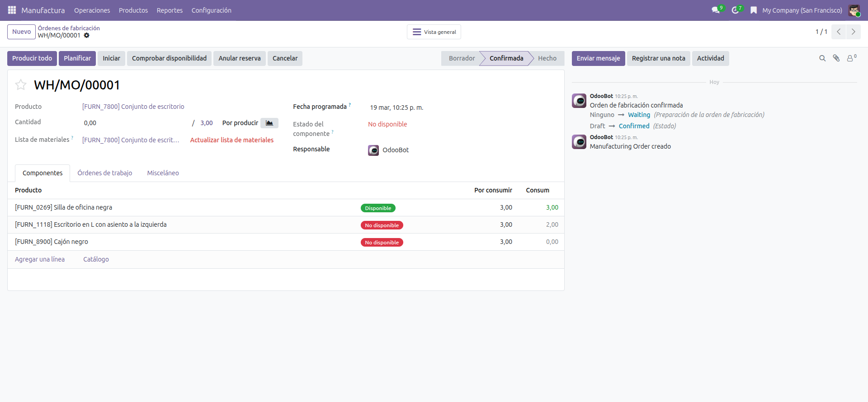Toggle the favorite star for WH/MO/00001
This screenshot has height=402, width=868.
coord(21,85)
